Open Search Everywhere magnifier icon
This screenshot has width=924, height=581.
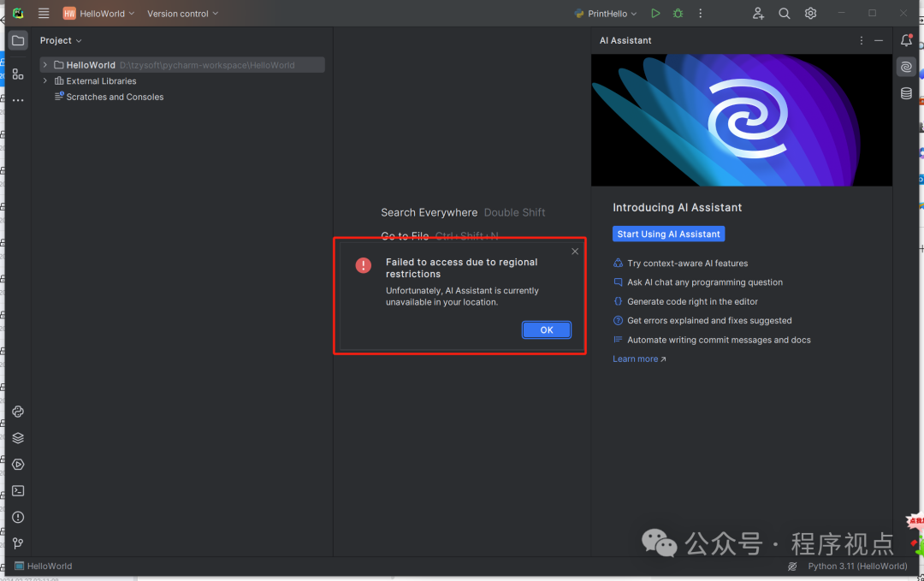(x=785, y=13)
